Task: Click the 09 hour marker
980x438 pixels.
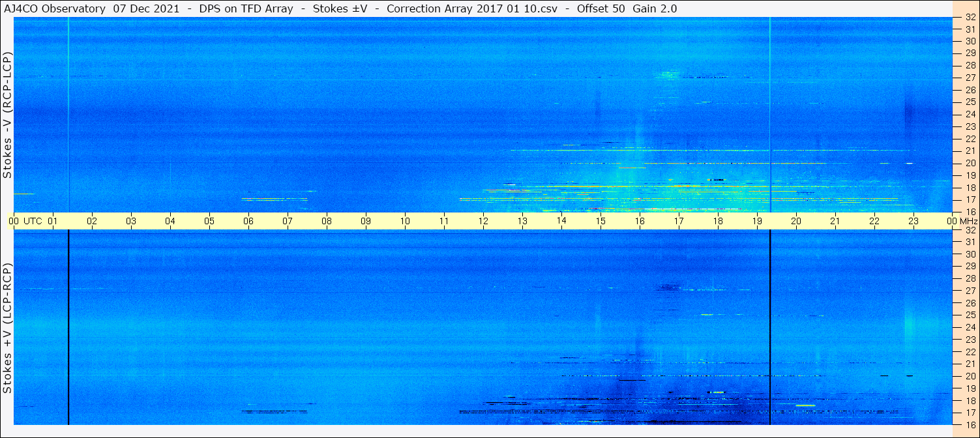Action: coord(366,221)
